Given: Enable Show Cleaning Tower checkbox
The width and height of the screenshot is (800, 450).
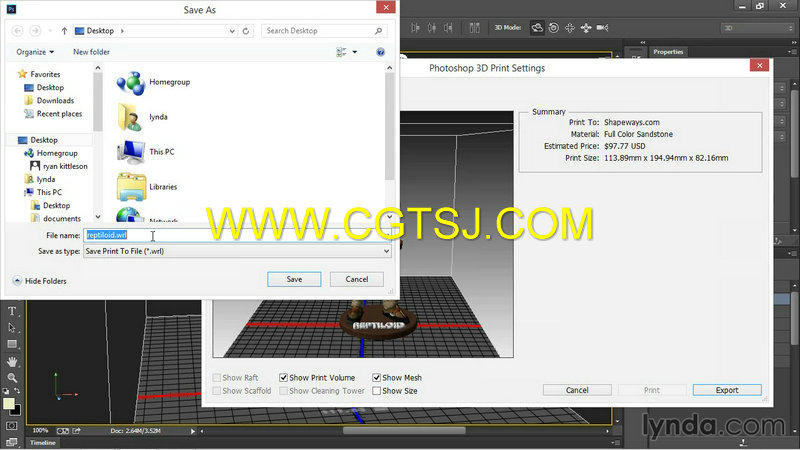Looking at the screenshot, I should coord(283,391).
